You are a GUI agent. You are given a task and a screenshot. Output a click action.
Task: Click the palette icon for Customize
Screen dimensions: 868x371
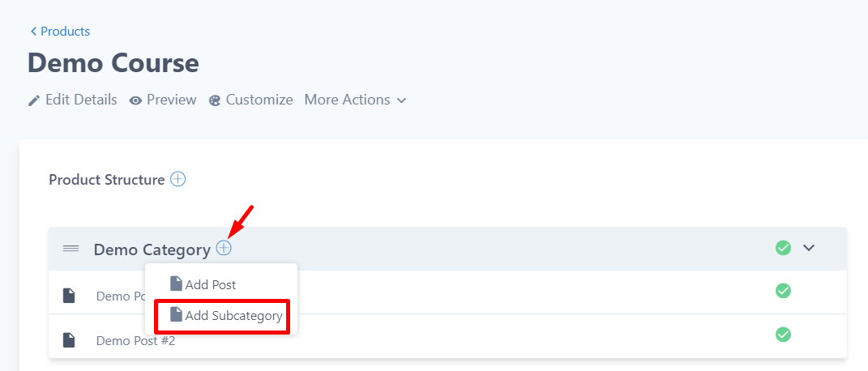pyautogui.click(x=215, y=100)
